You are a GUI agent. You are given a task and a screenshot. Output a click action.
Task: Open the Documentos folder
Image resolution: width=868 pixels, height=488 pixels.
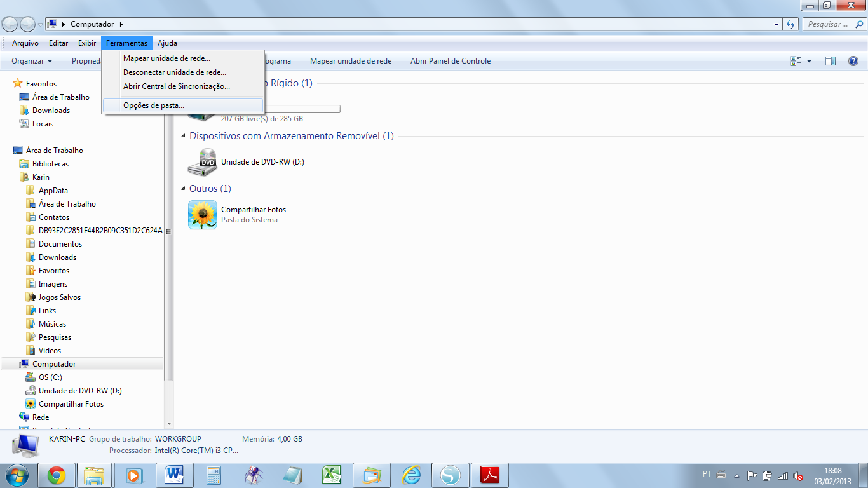click(60, 244)
